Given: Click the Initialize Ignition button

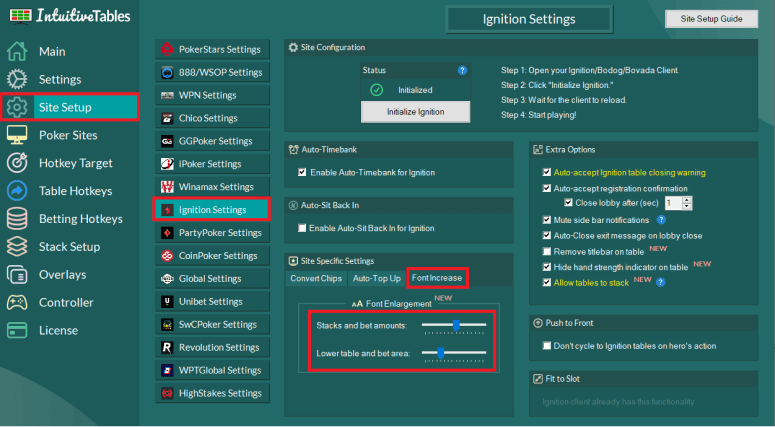Looking at the screenshot, I should [x=415, y=112].
